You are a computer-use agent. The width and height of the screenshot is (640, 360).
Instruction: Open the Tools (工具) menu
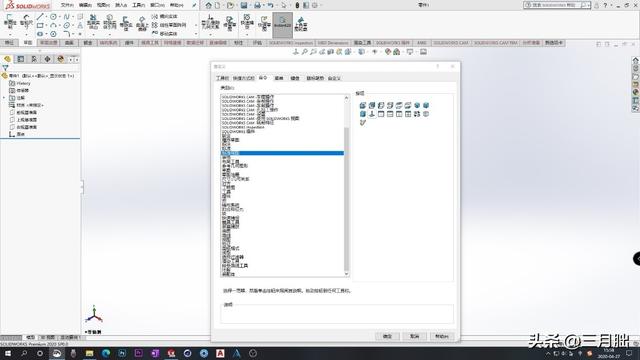point(138,5)
